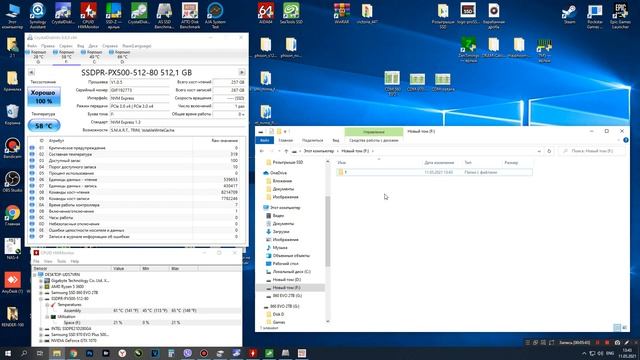Expand AMD Ryzen 5 3600 node
Image resolution: width=640 pixels, height=360 pixels.
point(41,287)
